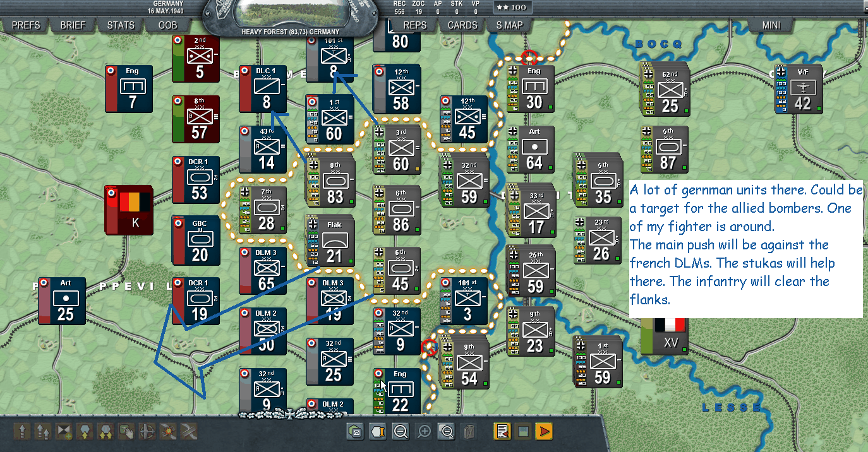Select the V/F air unit counter 42
Image resolution: width=868 pixels, height=452 pixels.
799,89
